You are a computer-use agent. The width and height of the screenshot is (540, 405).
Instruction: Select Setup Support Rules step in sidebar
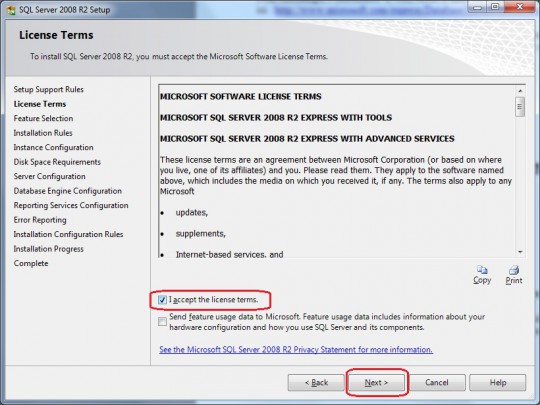(x=49, y=90)
